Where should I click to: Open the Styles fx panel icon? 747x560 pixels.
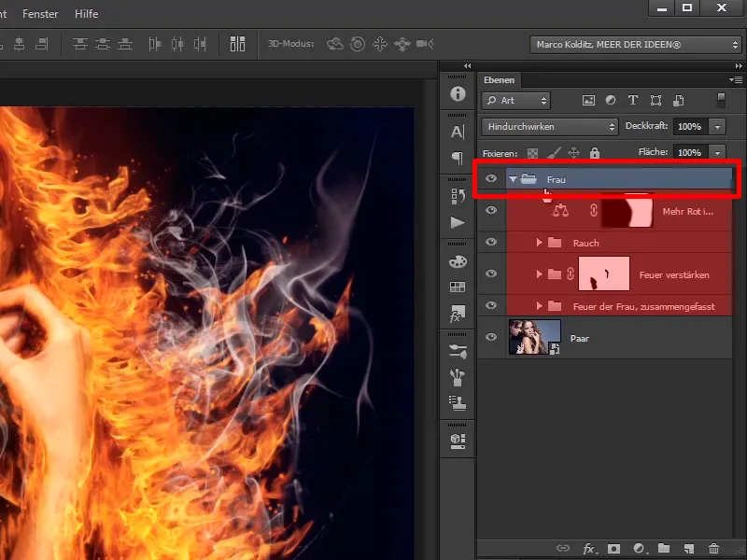[458, 314]
